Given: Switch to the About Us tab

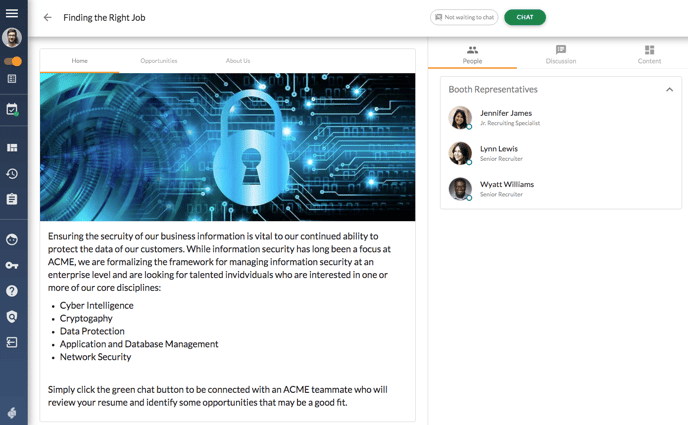Looking at the screenshot, I should click(x=238, y=61).
